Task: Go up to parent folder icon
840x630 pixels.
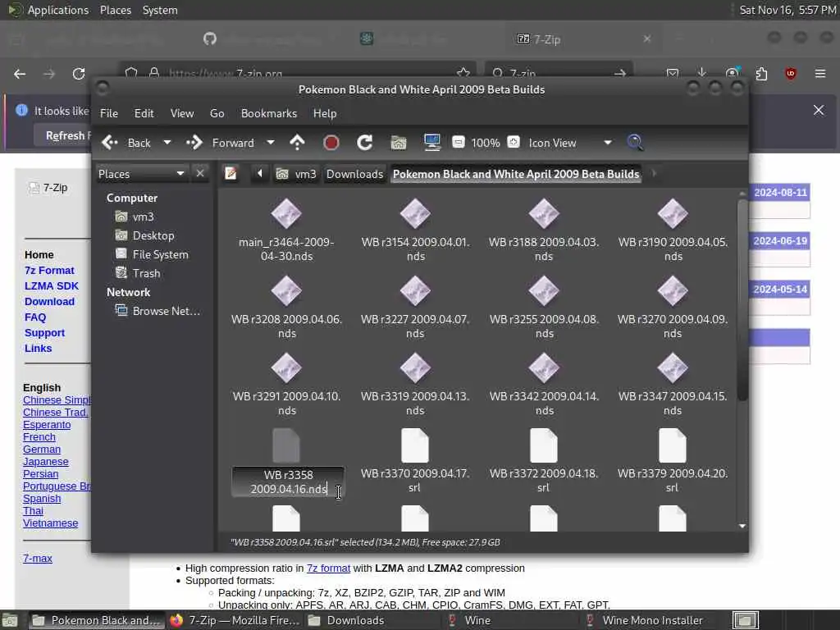Action: (x=297, y=143)
